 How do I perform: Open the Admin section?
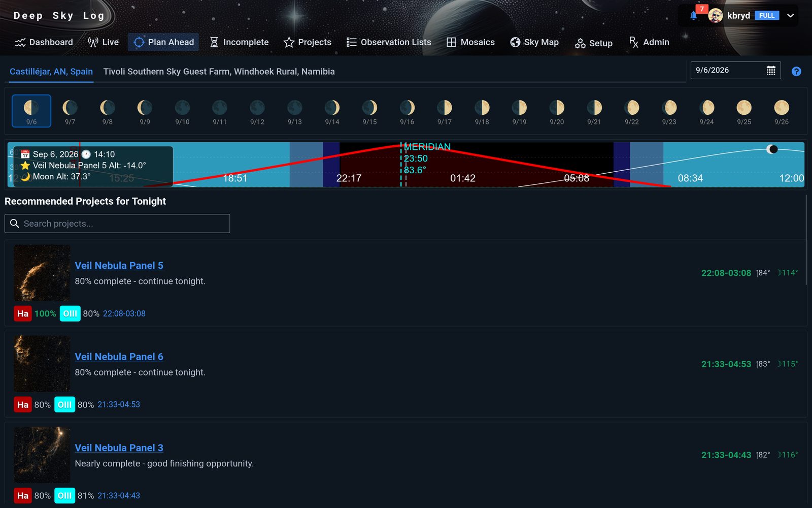coord(649,42)
